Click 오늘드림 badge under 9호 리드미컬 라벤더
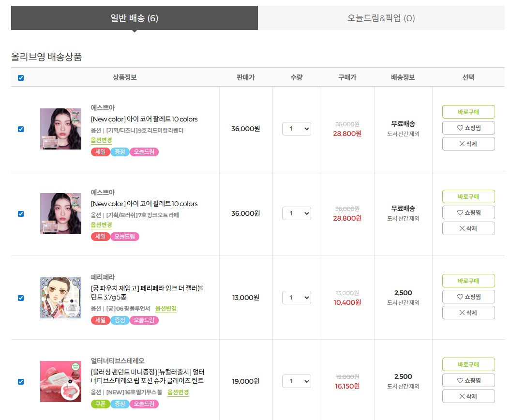Screen dimensions: 512x420 [144, 152]
